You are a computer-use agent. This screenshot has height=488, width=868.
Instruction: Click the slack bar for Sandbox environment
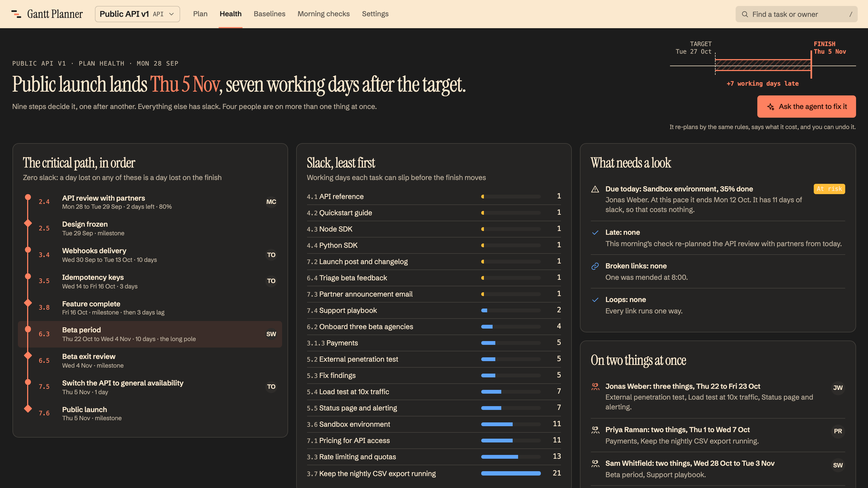pos(511,424)
